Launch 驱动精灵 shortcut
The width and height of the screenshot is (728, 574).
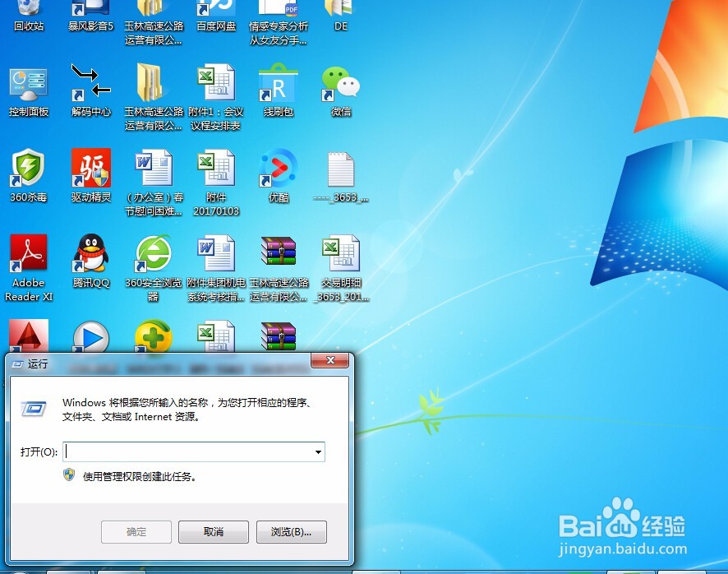click(x=91, y=176)
